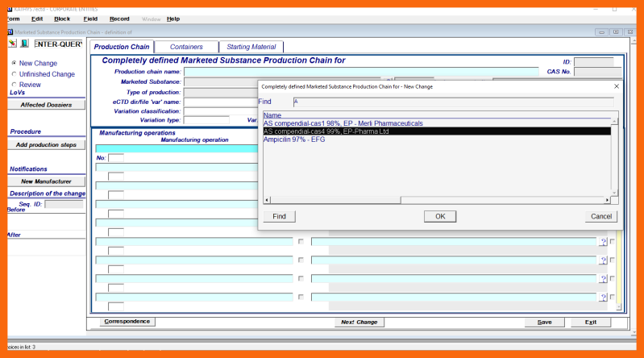Viewport: 644px width, 358px height.
Task: Click the ID field at top right
Action: coord(594,62)
